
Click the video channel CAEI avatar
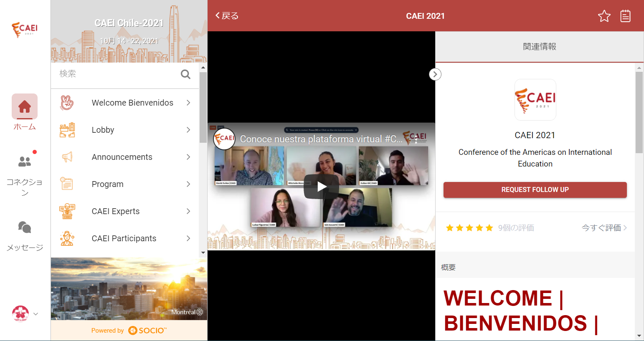coord(224,139)
